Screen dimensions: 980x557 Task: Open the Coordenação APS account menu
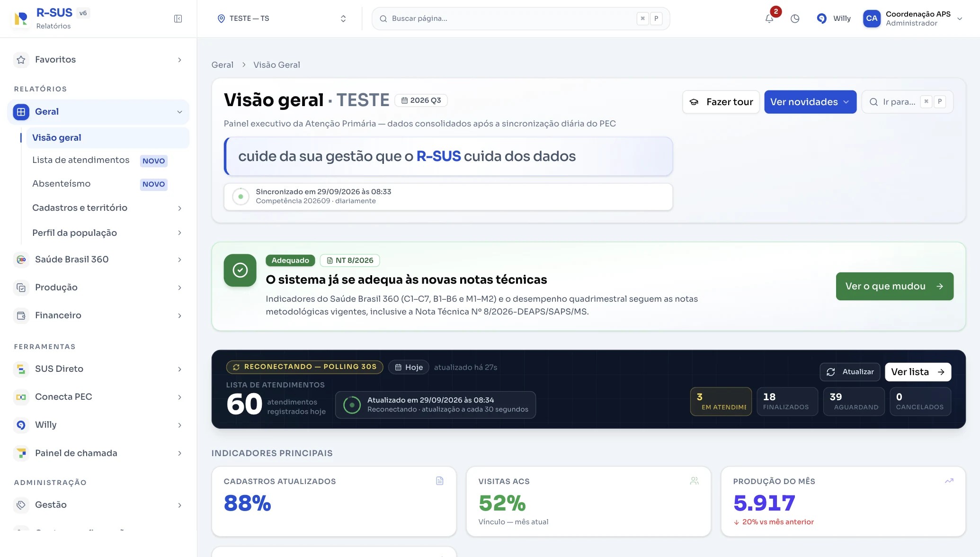tap(913, 18)
